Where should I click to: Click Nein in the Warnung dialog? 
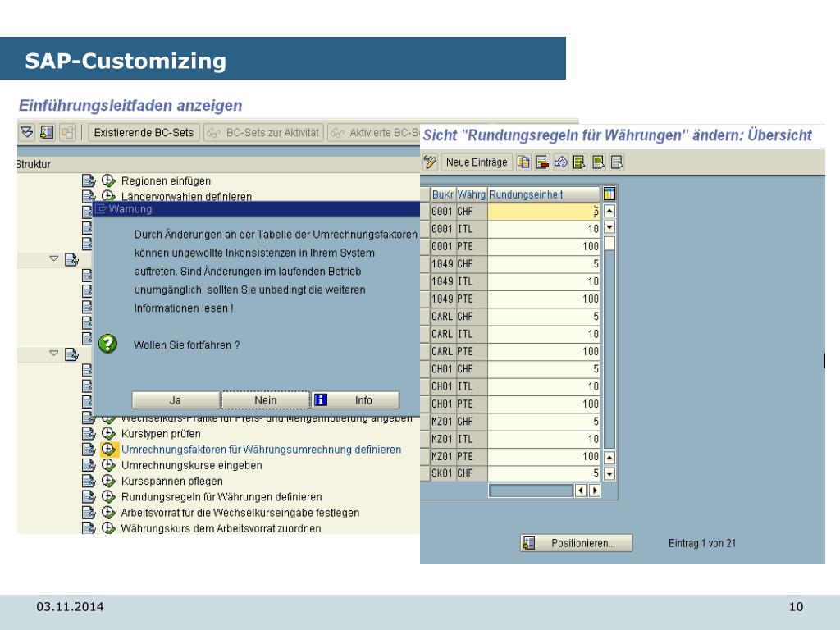[x=266, y=400]
